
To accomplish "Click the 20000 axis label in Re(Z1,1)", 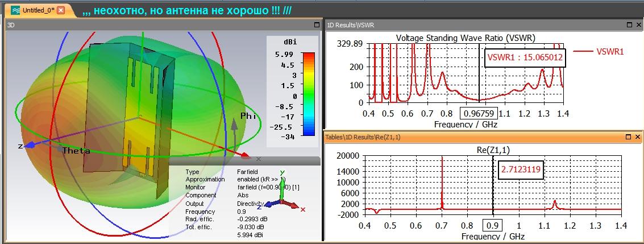I will [347, 156].
